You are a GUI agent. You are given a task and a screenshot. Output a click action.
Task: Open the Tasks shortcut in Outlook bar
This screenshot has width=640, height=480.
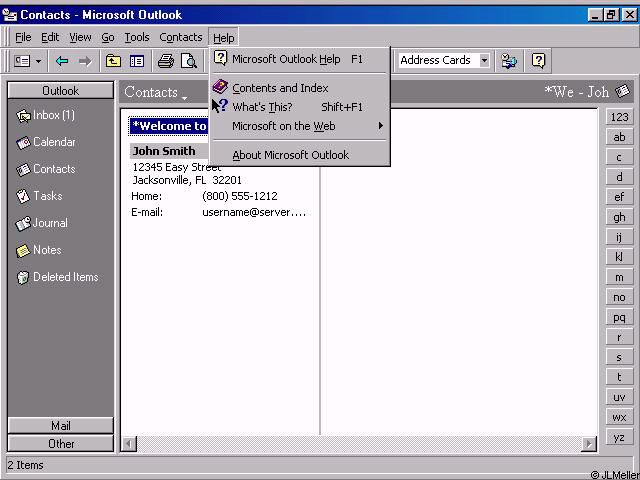pyautogui.click(x=39, y=196)
